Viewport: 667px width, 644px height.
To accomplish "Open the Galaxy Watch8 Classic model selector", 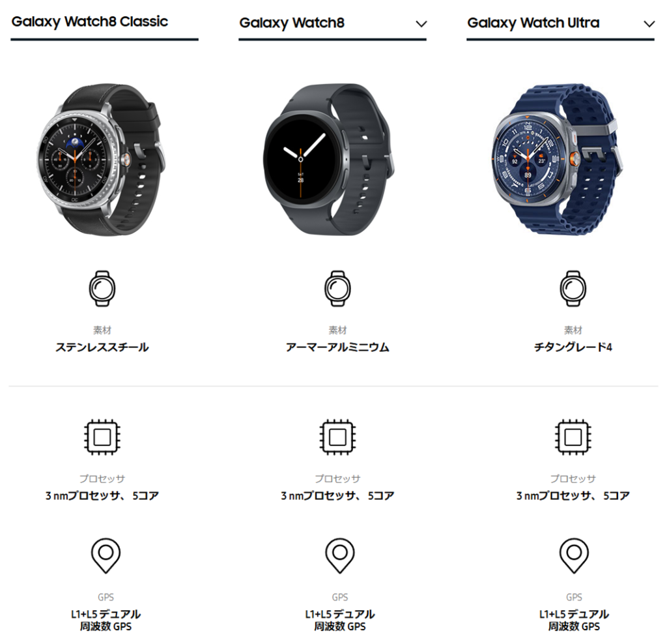I will click(x=105, y=25).
